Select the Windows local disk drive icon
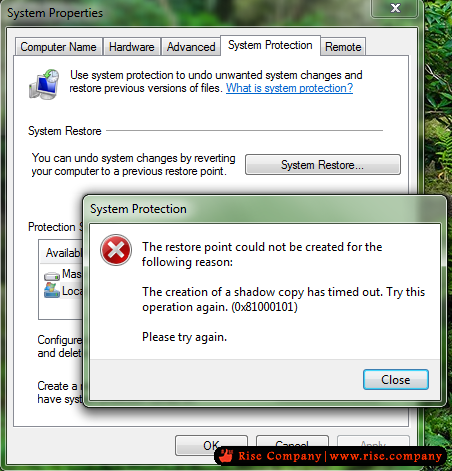The height and width of the screenshot is (471, 452). click(x=52, y=290)
